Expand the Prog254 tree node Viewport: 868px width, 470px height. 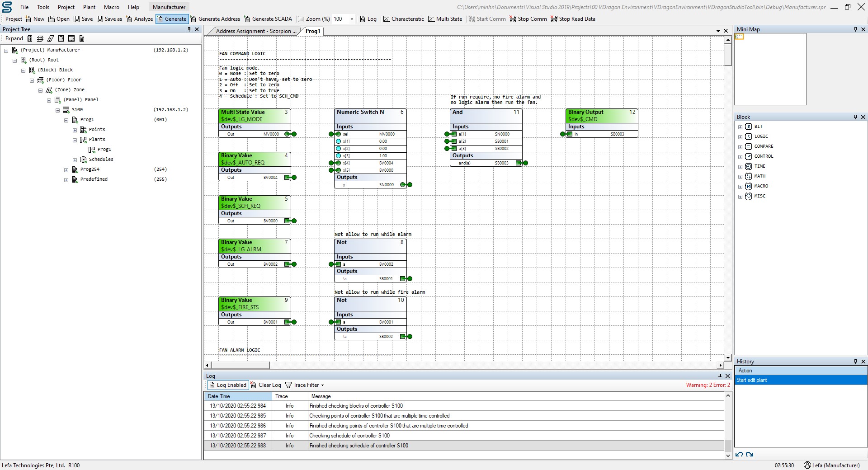click(66, 169)
